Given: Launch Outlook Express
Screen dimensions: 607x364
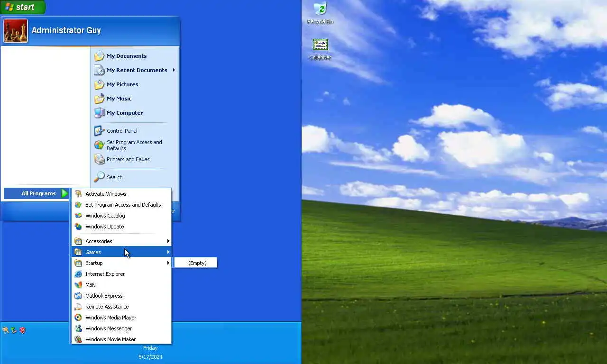Looking at the screenshot, I should [x=121, y=296].
